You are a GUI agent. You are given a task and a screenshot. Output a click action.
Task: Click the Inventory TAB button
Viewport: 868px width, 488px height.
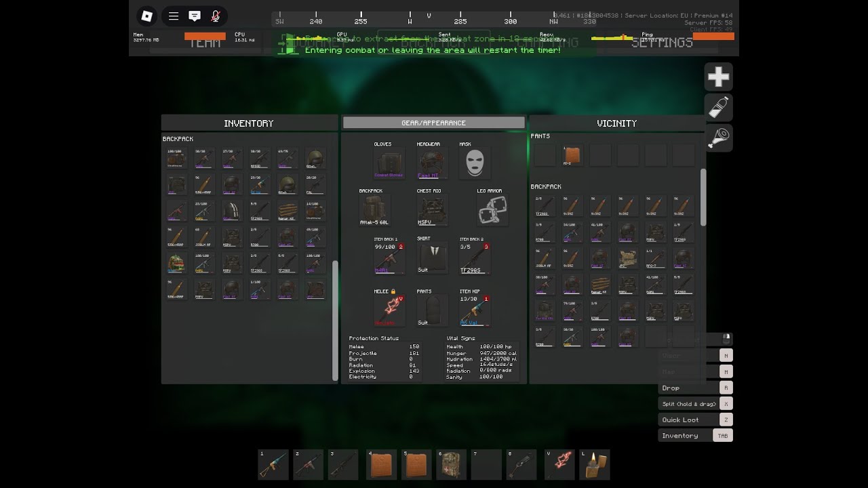tap(695, 436)
